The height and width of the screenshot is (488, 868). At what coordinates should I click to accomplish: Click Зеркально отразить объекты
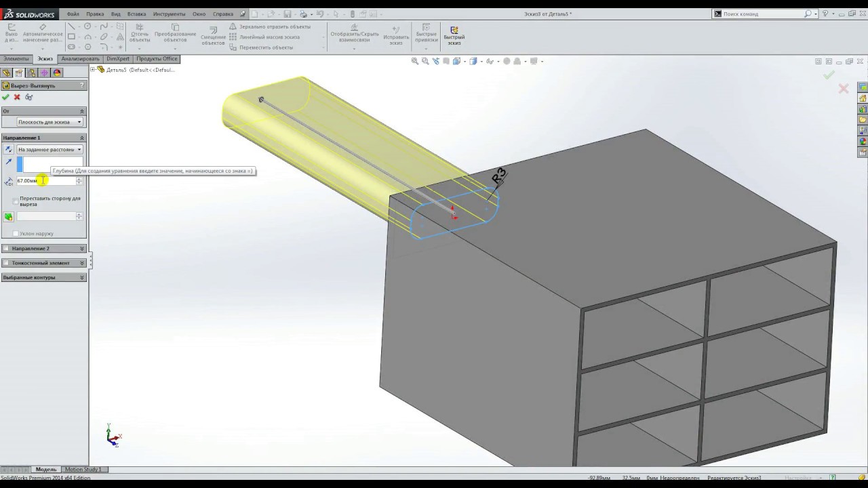click(x=269, y=26)
